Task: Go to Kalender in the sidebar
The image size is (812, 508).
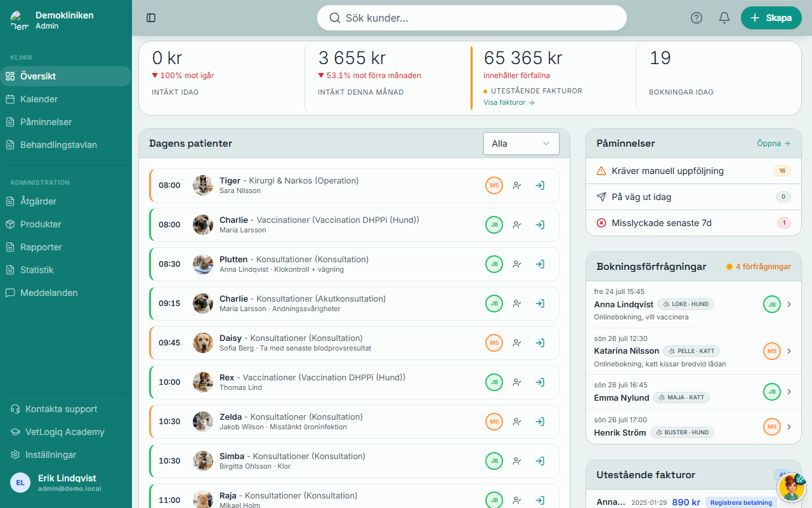Action: [66, 99]
